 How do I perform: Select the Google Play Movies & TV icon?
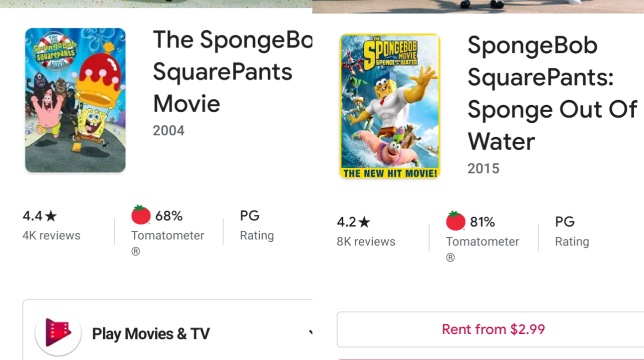pos(57,333)
